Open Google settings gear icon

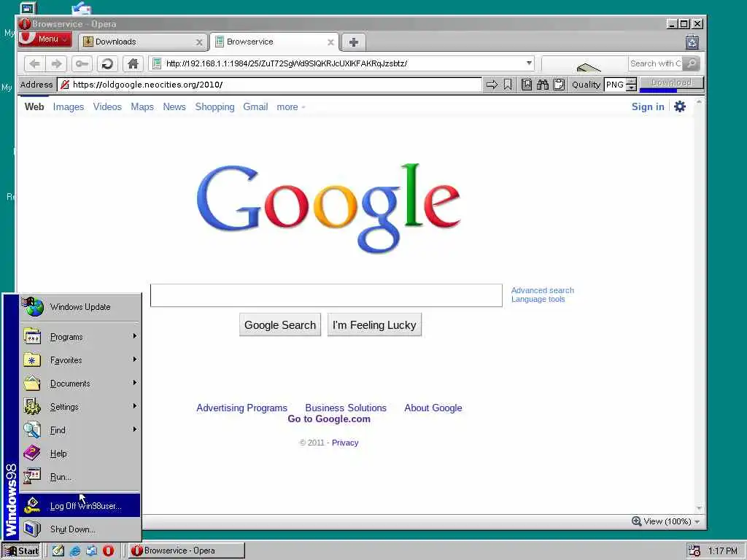[x=680, y=106]
